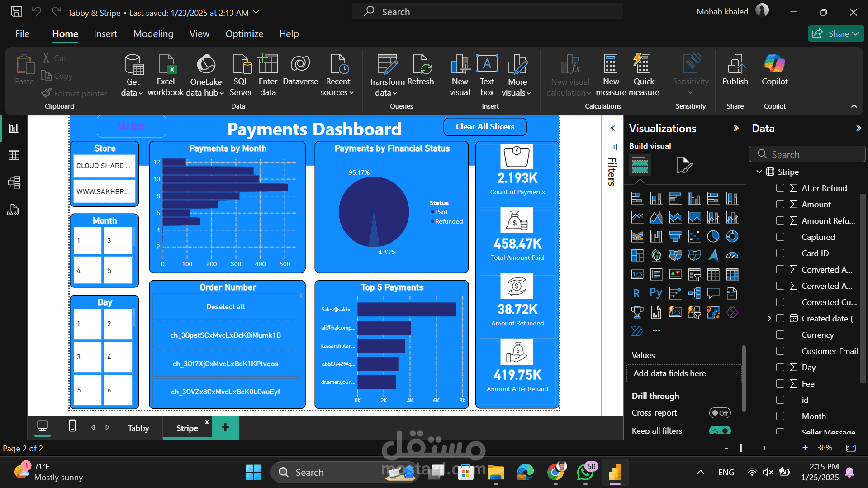Check the After Refund field
The width and height of the screenshot is (868, 488).
click(x=780, y=188)
